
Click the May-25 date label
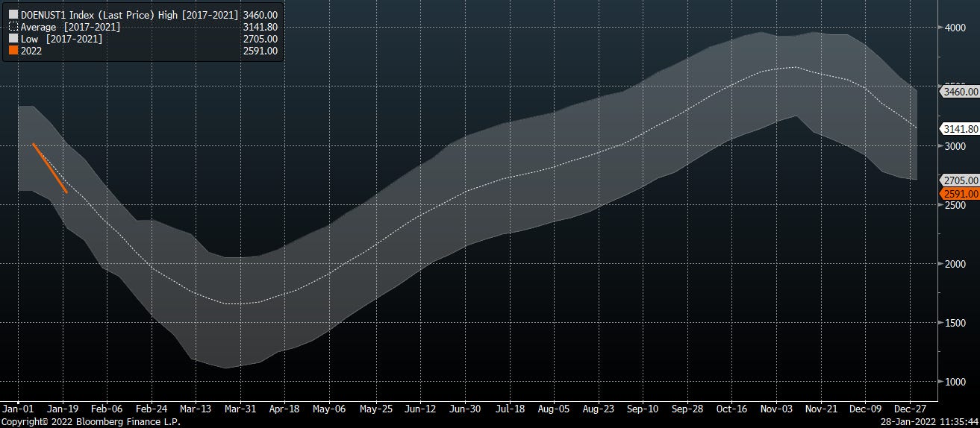(376, 409)
